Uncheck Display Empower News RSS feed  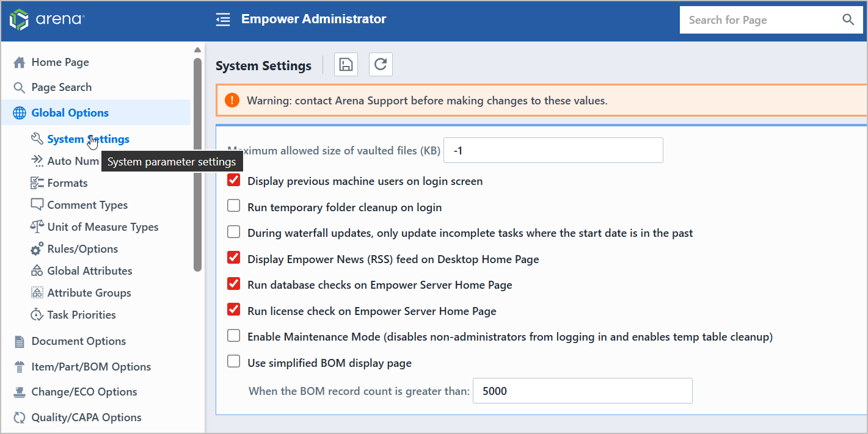click(233, 258)
